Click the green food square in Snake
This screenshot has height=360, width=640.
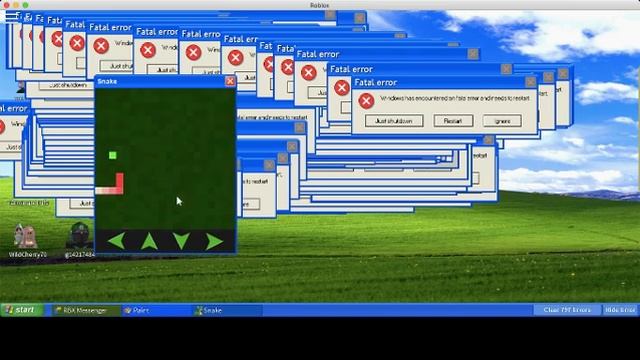[x=113, y=155]
